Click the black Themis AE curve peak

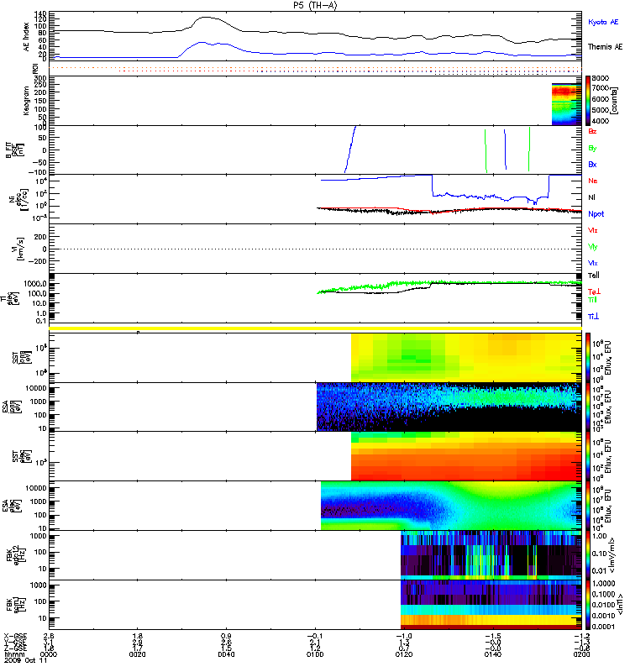205,18
